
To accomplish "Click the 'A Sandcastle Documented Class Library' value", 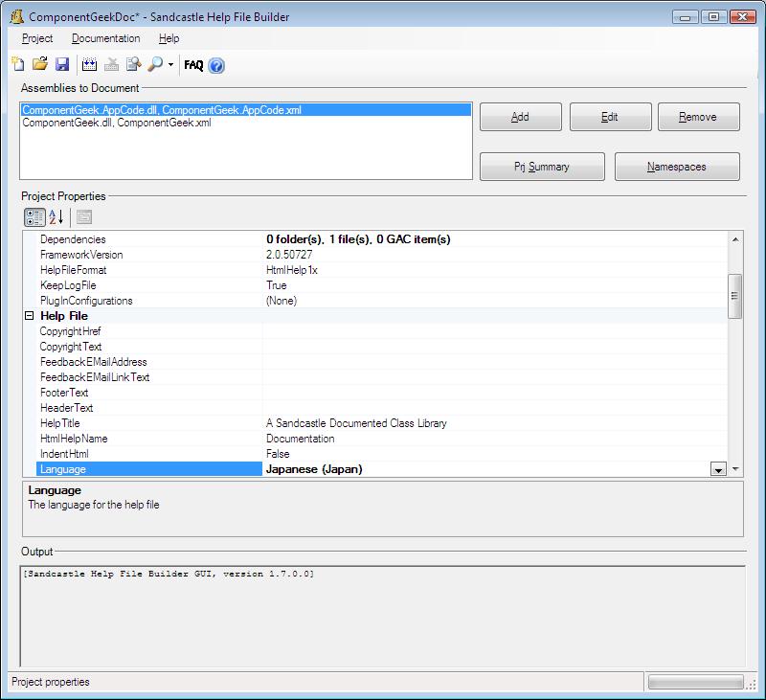I will (356, 423).
